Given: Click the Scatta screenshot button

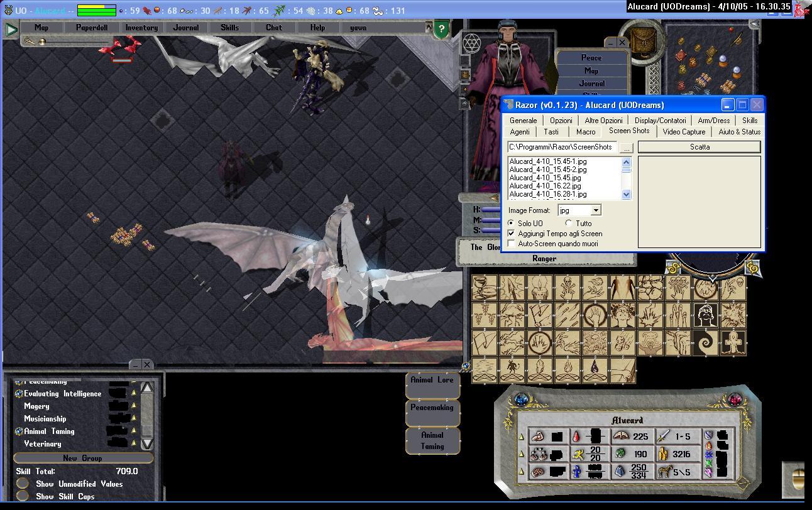Looking at the screenshot, I should [700, 147].
